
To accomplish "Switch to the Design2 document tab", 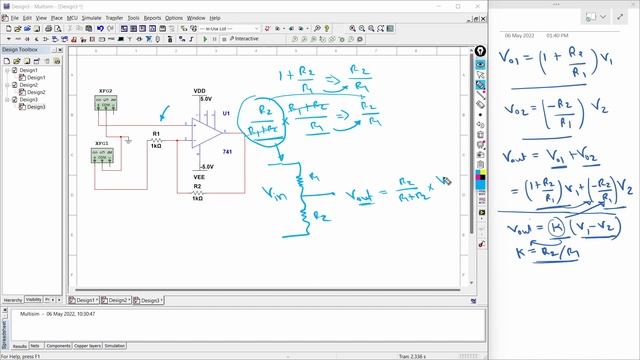I will 116,300.
